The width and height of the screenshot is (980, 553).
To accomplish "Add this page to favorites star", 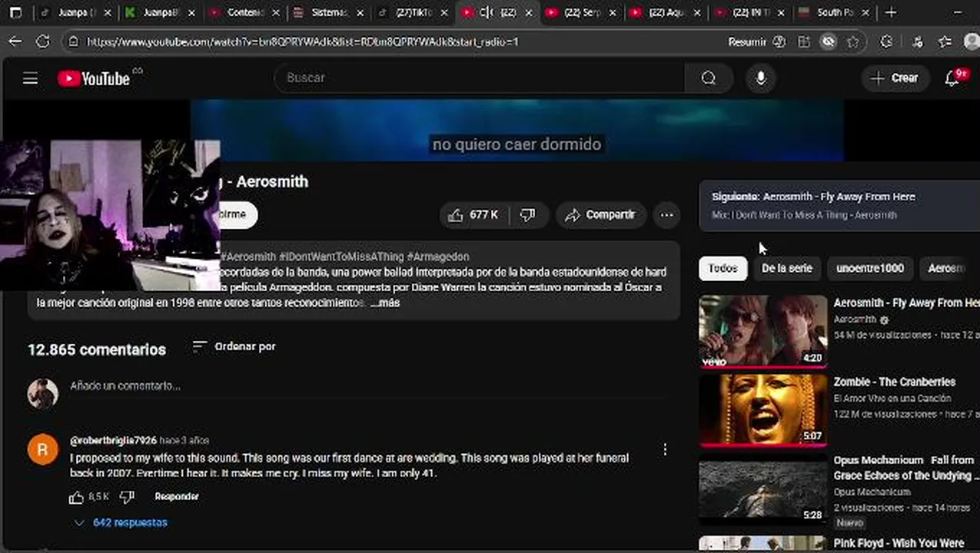I will tap(852, 42).
